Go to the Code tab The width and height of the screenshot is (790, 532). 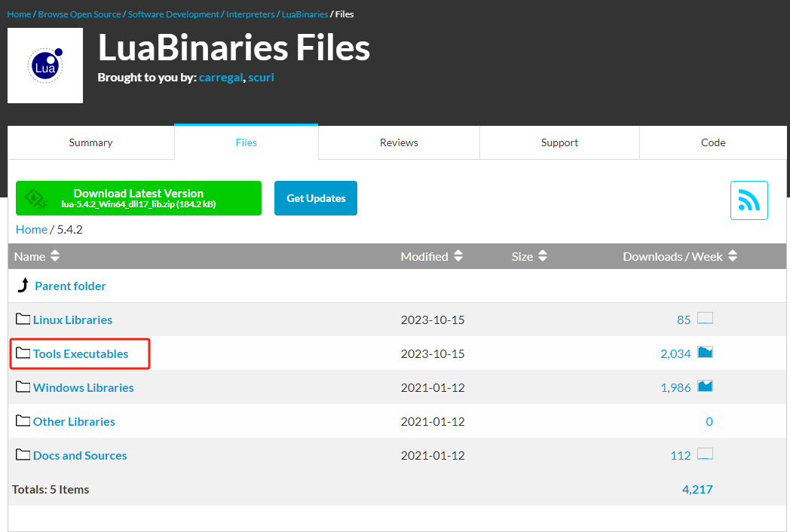click(712, 142)
